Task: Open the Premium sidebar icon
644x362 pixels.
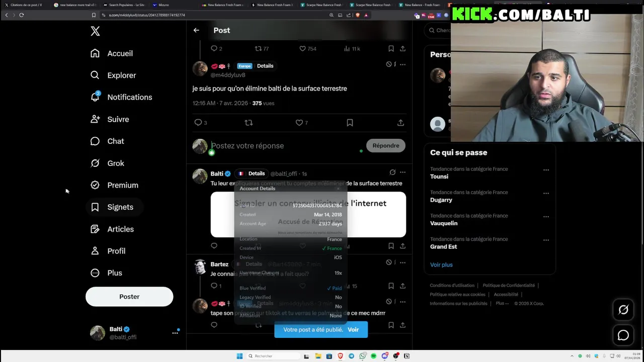Action: pyautogui.click(x=95, y=185)
